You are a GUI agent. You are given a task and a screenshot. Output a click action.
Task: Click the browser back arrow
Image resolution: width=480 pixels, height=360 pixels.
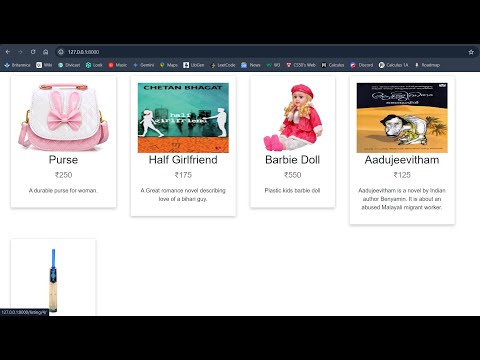pyautogui.click(x=8, y=52)
